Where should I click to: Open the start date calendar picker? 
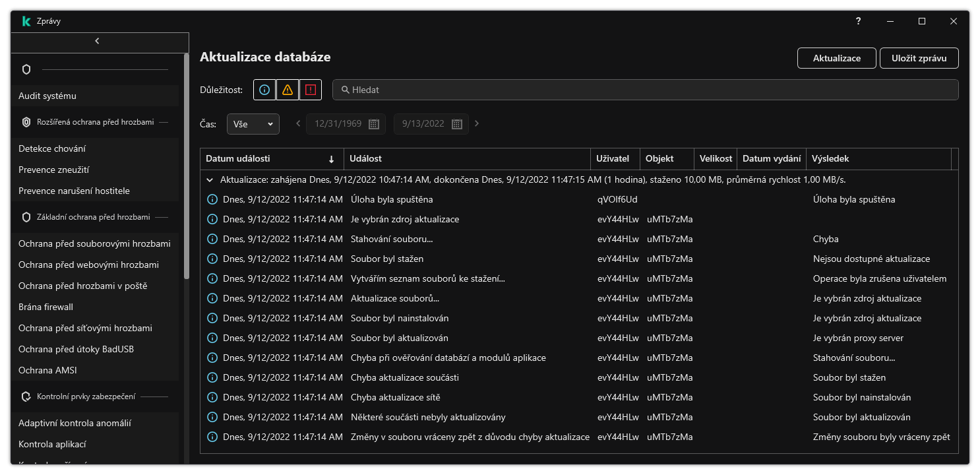[373, 124]
